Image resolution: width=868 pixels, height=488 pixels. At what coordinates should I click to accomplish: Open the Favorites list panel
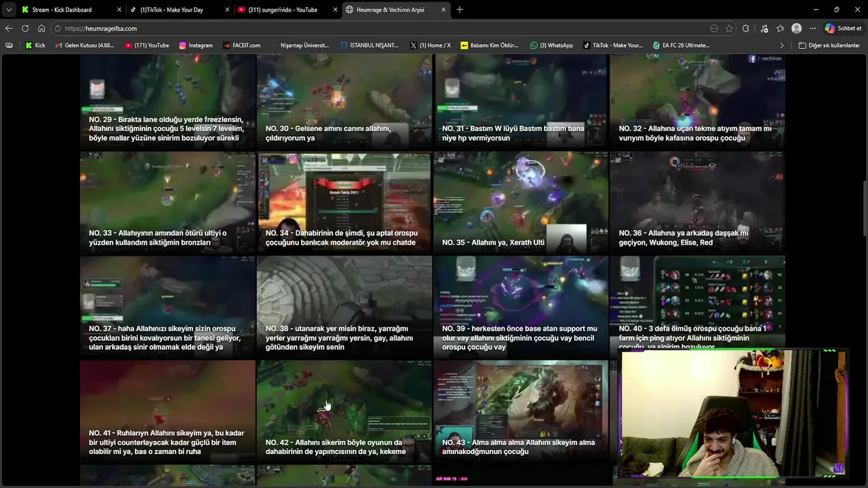(781, 28)
